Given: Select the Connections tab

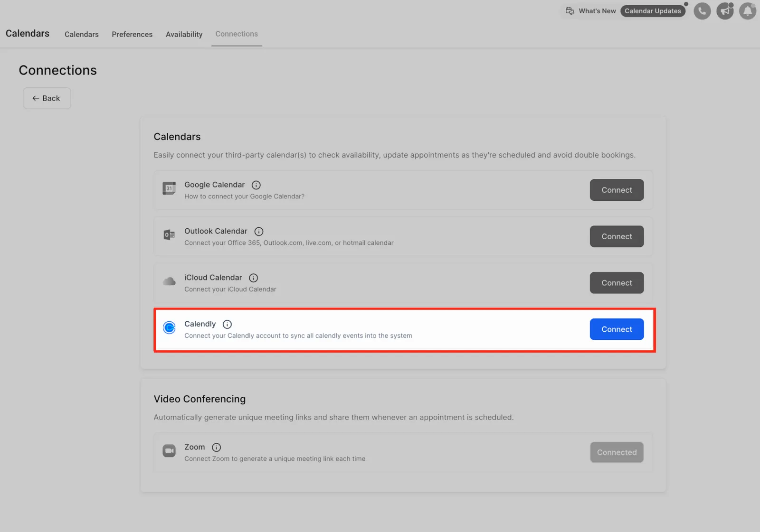Looking at the screenshot, I should pyautogui.click(x=237, y=34).
